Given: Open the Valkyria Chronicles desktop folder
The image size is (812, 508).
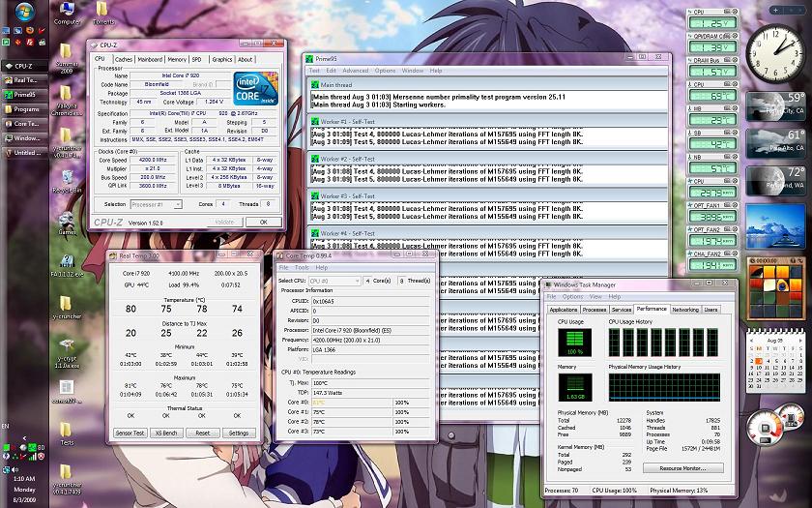Looking at the screenshot, I should 67,101.
